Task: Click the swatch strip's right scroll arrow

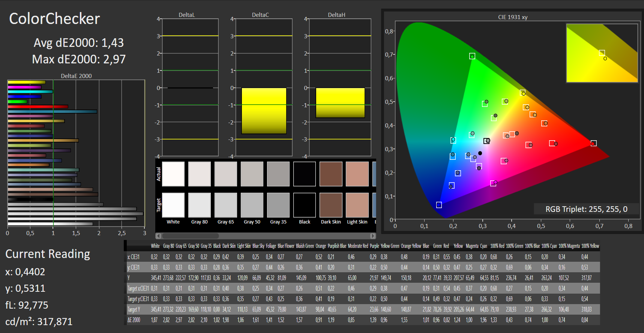Action: pos(373,236)
